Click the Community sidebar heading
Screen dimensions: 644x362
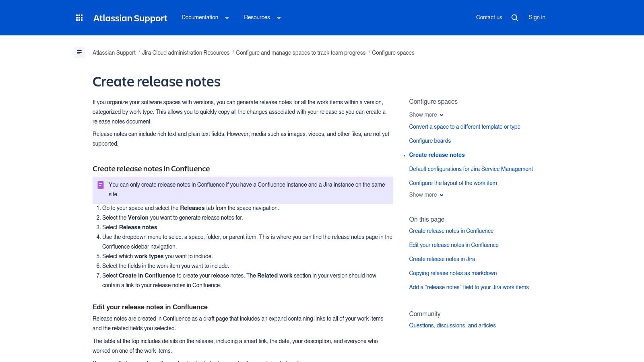pyautogui.click(x=425, y=314)
